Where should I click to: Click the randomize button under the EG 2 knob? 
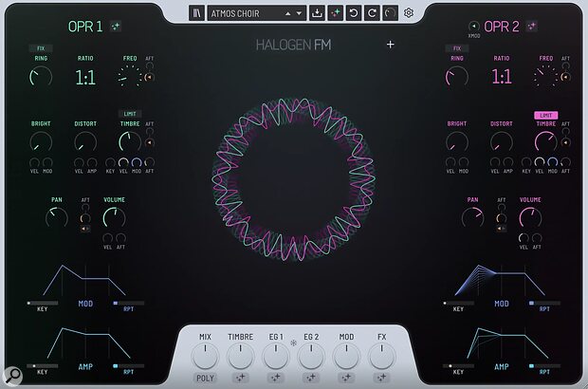pos(311,378)
